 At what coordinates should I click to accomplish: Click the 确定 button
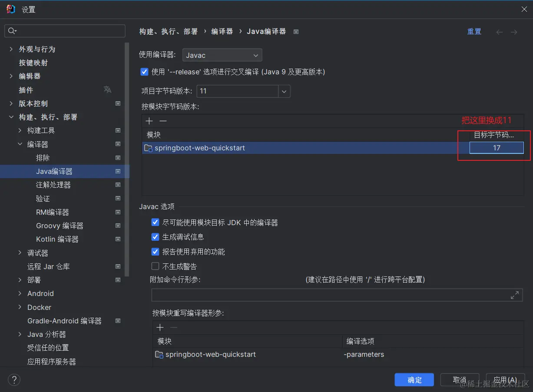(x=414, y=380)
